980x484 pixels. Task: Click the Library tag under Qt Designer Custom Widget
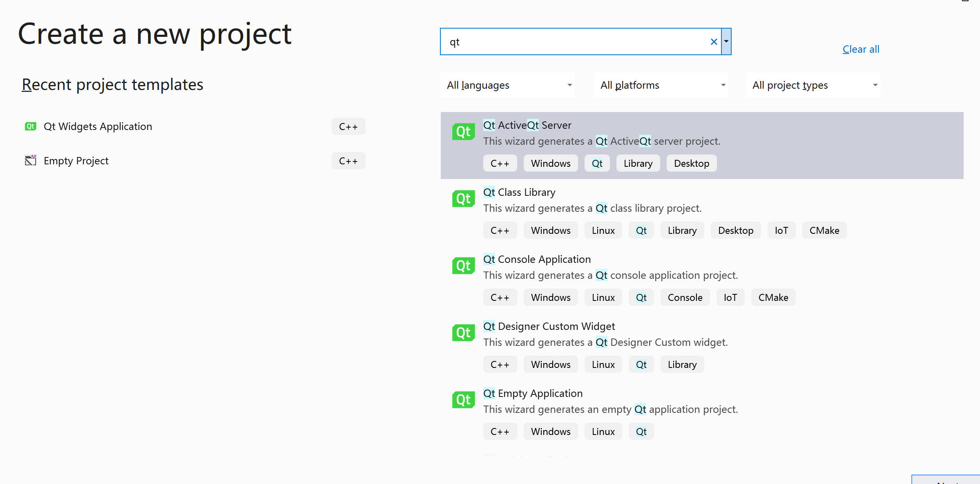(682, 364)
